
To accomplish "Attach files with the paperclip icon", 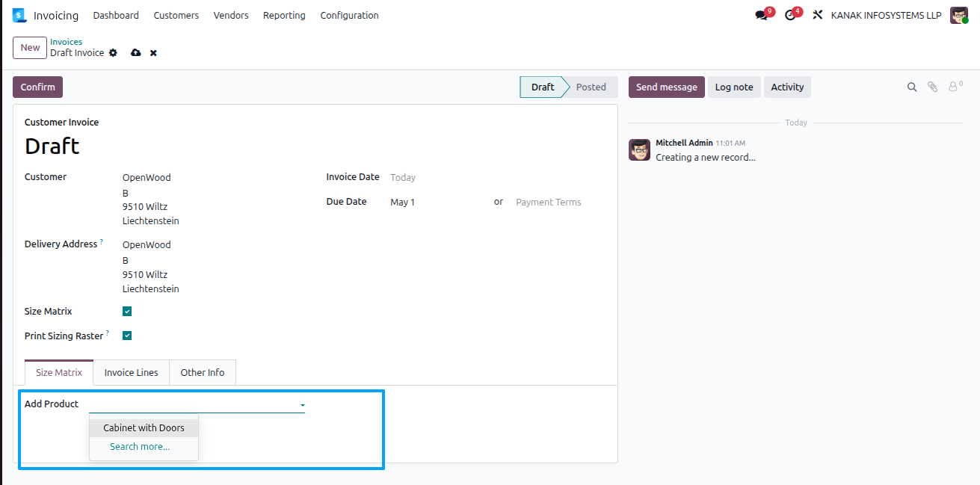I will [x=932, y=87].
